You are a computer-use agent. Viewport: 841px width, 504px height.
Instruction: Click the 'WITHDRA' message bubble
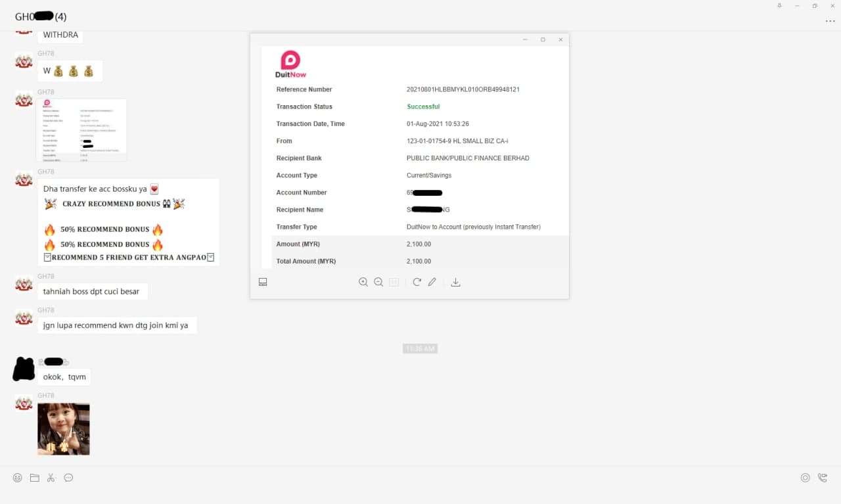[x=60, y=35]
